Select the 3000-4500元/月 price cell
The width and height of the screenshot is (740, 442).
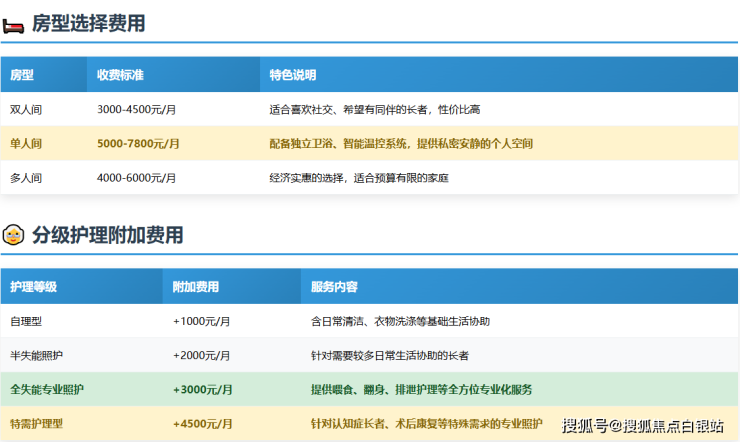pos(138,109)
